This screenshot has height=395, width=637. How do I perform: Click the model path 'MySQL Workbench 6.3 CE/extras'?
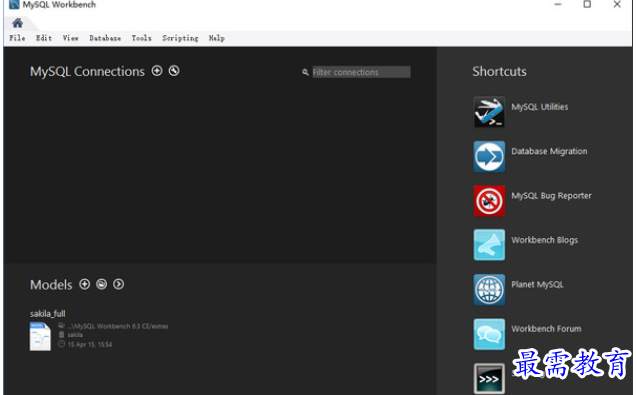117,326
